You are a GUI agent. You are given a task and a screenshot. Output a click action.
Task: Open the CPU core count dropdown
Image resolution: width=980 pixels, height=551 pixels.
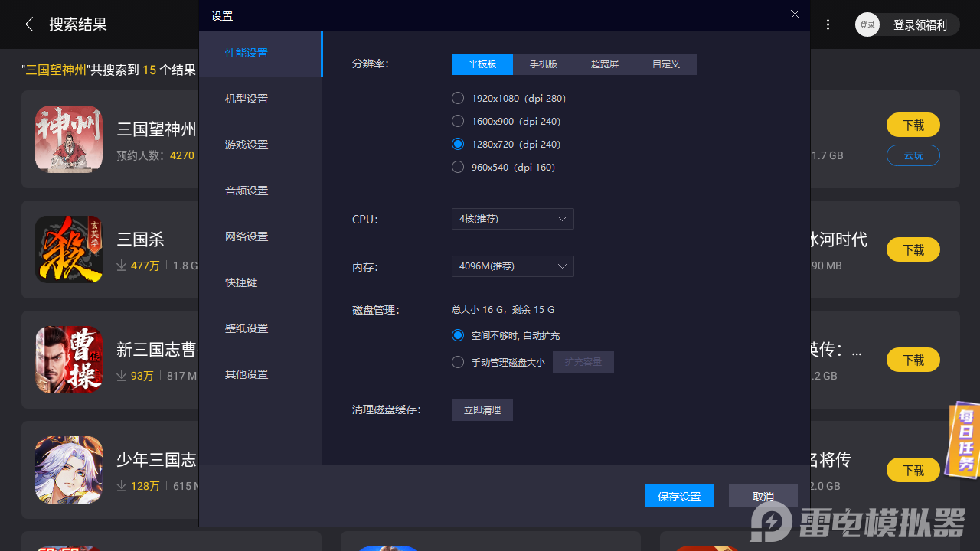[x=512, y=219]
